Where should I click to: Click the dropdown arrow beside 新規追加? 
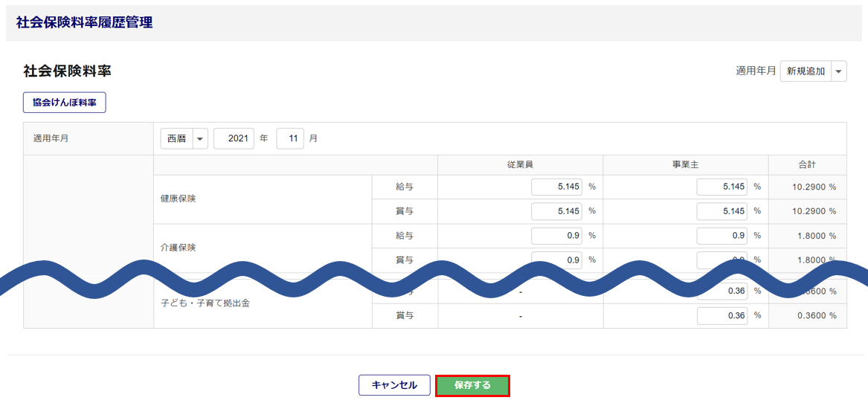coord(839,71)
